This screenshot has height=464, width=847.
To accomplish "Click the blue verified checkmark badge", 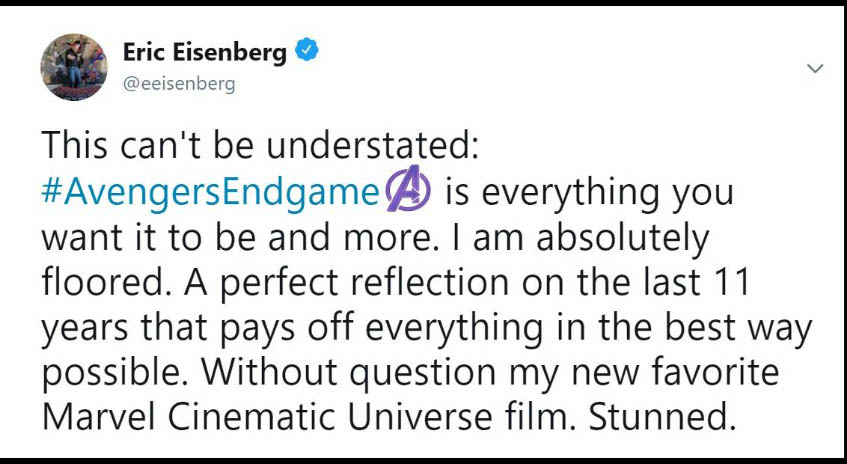I will click(x=307, y=52).
